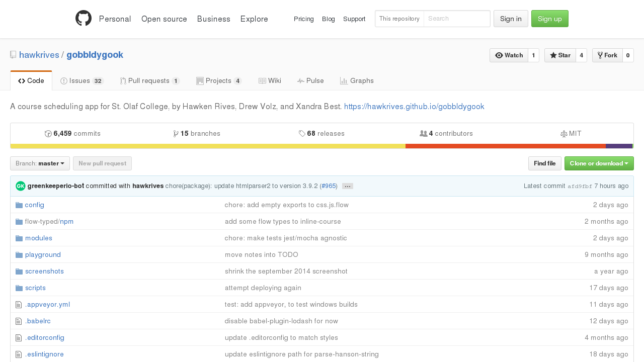Screen dimensions: 644x362
Task: Click the repository book icon beside hawkrives
Action: pos(13,55)
